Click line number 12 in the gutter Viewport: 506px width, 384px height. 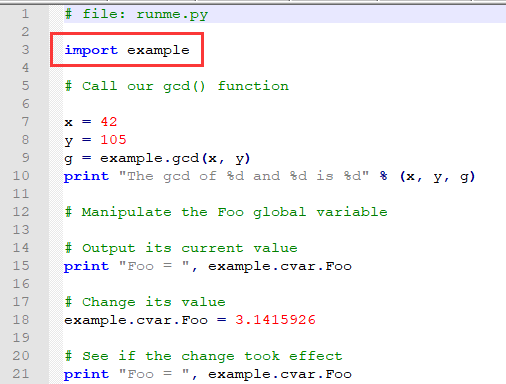[x=21, y=212]
